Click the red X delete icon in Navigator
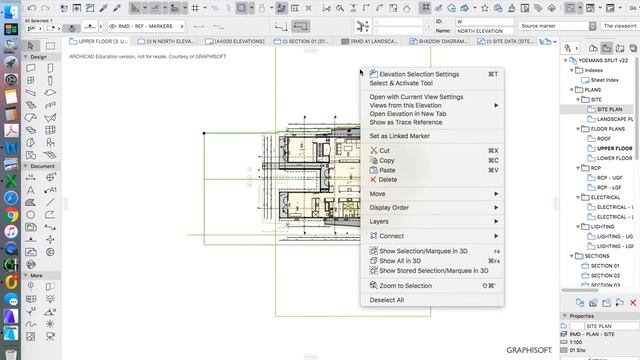This screenshot has width=640, height=360. (633, 302)
